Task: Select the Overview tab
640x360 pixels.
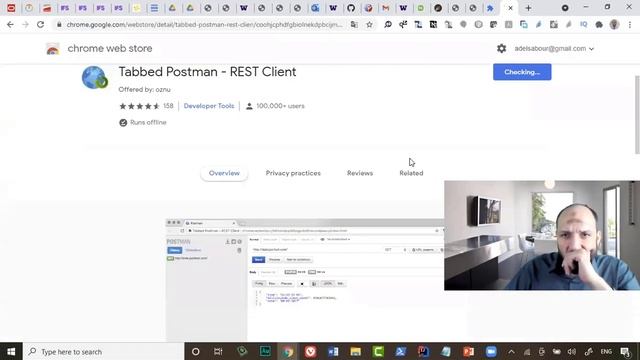Action: click(224, 173)
